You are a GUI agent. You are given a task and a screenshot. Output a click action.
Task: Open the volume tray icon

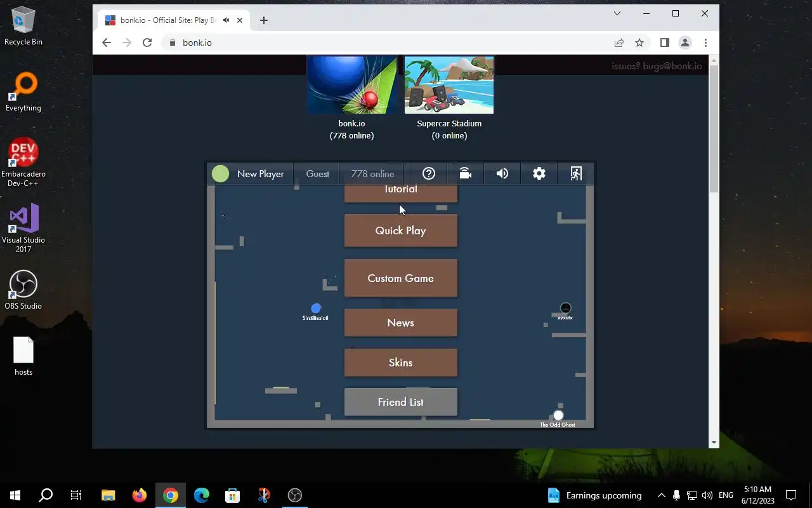(x=707, y=495)
